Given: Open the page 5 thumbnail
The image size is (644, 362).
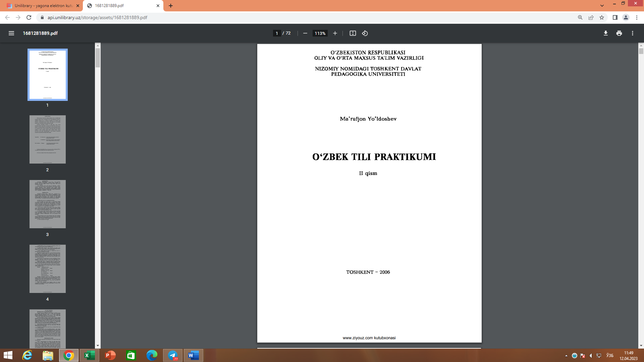Looking at the screenshot, I should click(x=48, y=328).
